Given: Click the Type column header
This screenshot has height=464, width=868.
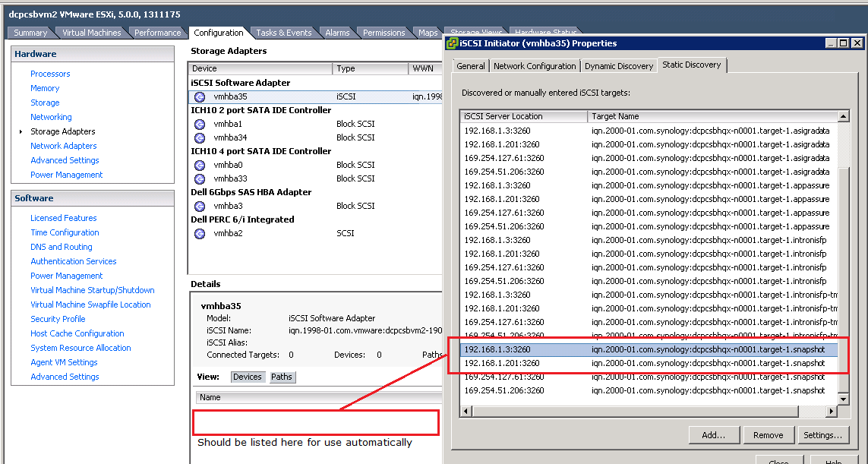Looking at the screenshot, I should [371, 68].
